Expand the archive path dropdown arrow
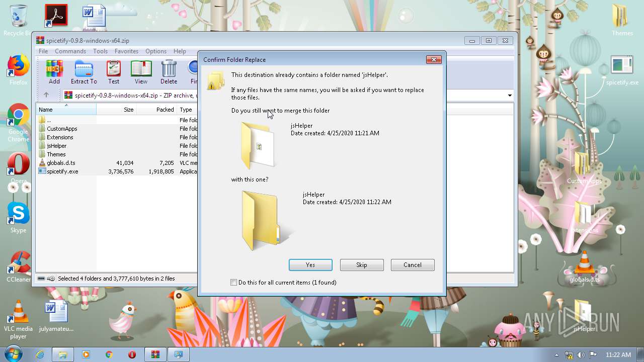 pyautogui.click(x=510, y=96)
